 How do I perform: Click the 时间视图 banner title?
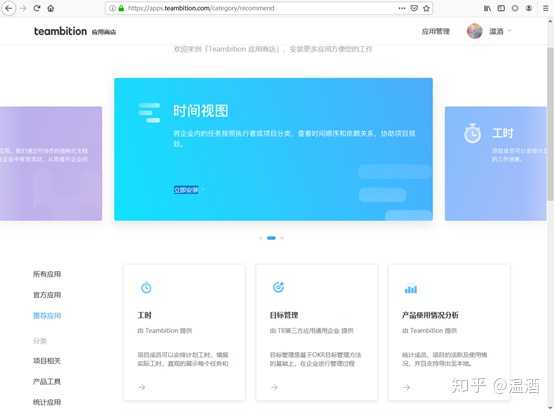tap(200, 111)
